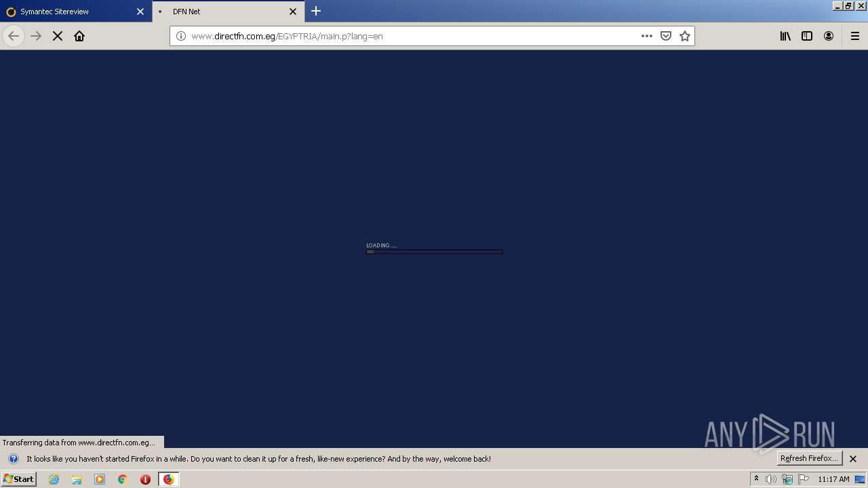The image size is (868, 488).
Task: Launch Internet Explorer from the taskbar
Action: coord(54,479)
